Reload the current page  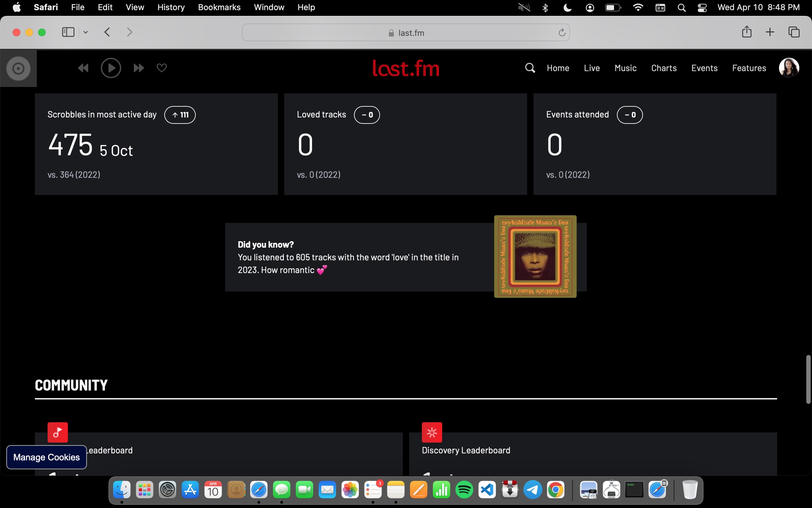coord(562,33)
